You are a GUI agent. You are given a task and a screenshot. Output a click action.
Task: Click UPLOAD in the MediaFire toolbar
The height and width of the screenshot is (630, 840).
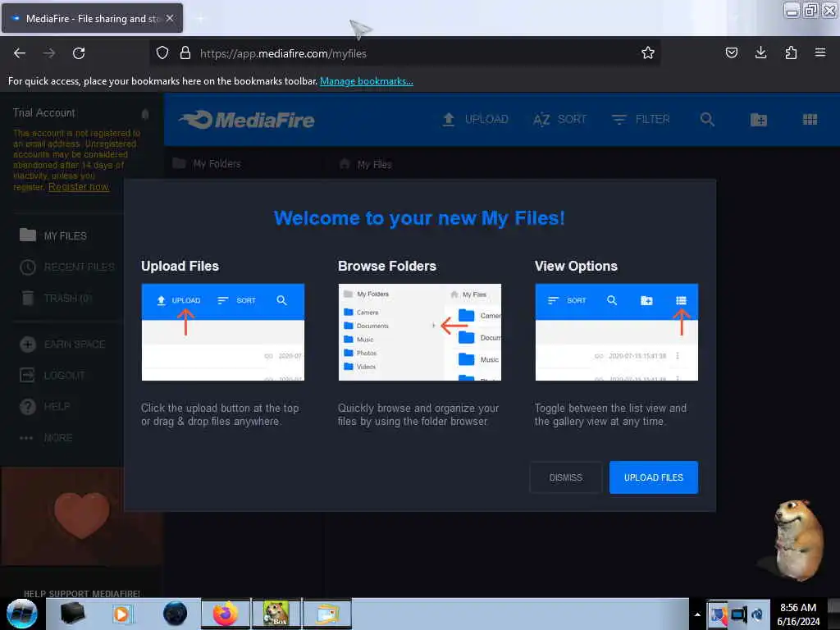tap(475, 120)
